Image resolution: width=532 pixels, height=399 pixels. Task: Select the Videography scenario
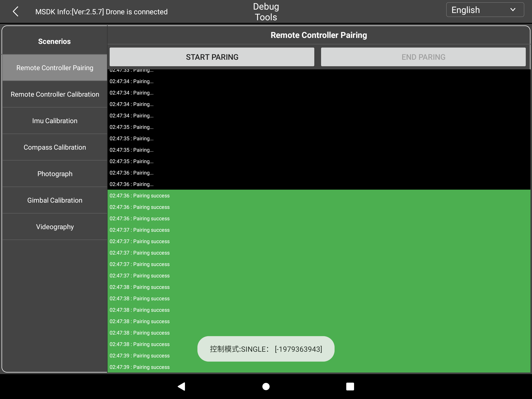pyautogui.click(x=55, y=227)
